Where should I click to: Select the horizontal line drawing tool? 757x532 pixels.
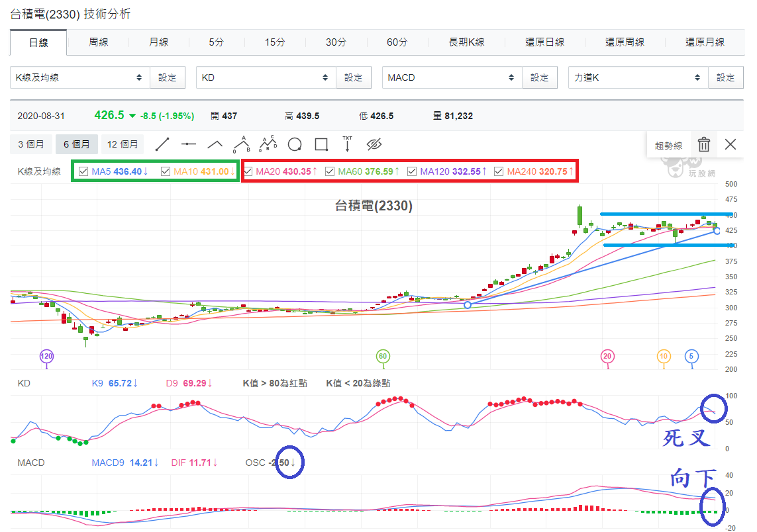(188, 144)
